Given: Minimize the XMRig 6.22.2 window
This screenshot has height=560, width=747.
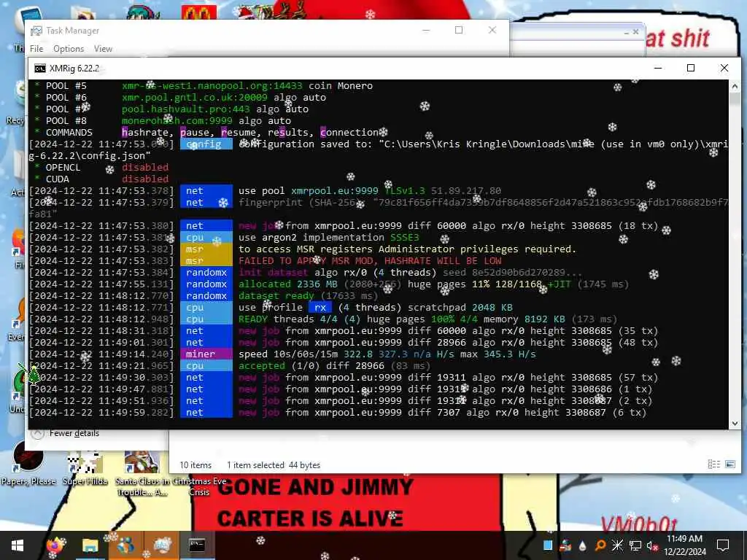Looking at the screenshot, I should [x=658, y=68].
